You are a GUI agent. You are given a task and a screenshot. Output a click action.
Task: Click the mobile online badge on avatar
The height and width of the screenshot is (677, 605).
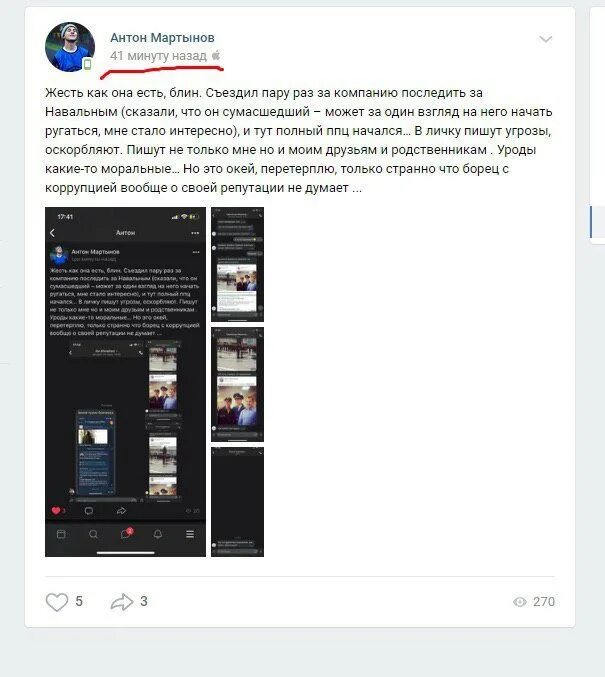(87, 64)
